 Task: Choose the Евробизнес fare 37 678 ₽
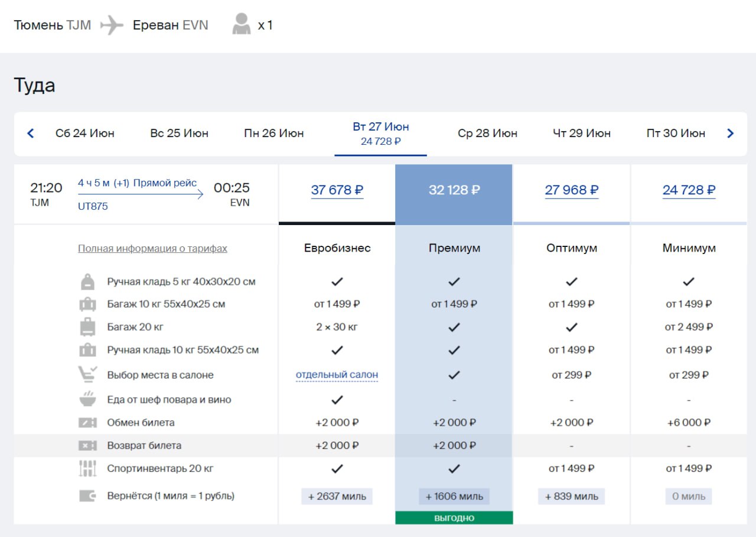tap(337, 190)
